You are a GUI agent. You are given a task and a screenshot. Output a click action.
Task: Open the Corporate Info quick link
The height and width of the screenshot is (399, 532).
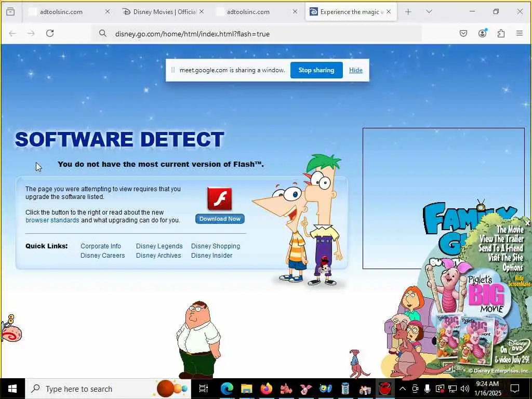point(101,246)
